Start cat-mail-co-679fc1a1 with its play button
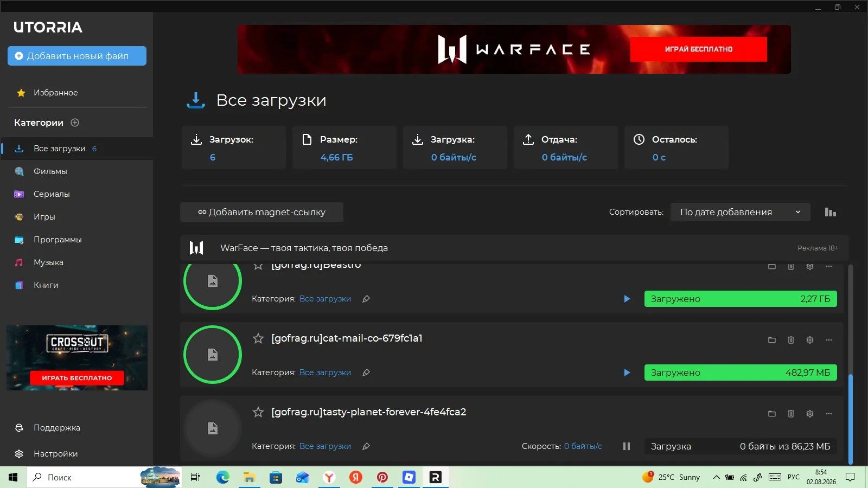The height and width of the screenshot is (488, 868). 627,373
